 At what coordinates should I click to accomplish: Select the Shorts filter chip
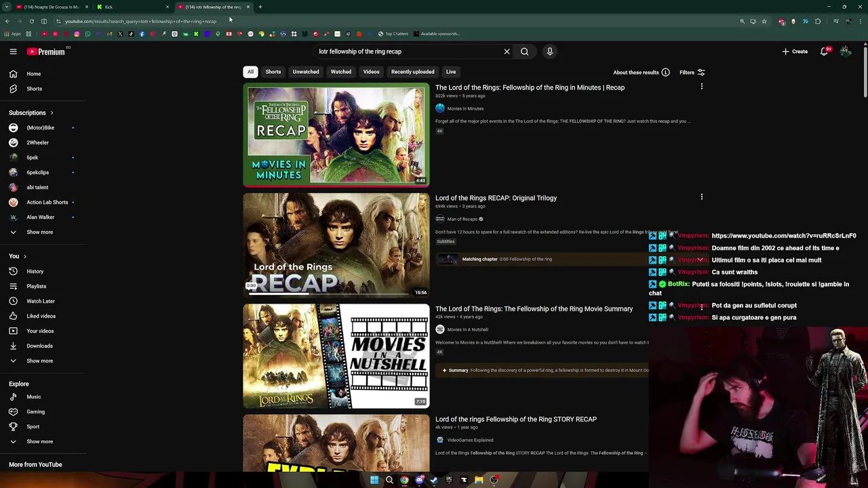pos(273,72)
